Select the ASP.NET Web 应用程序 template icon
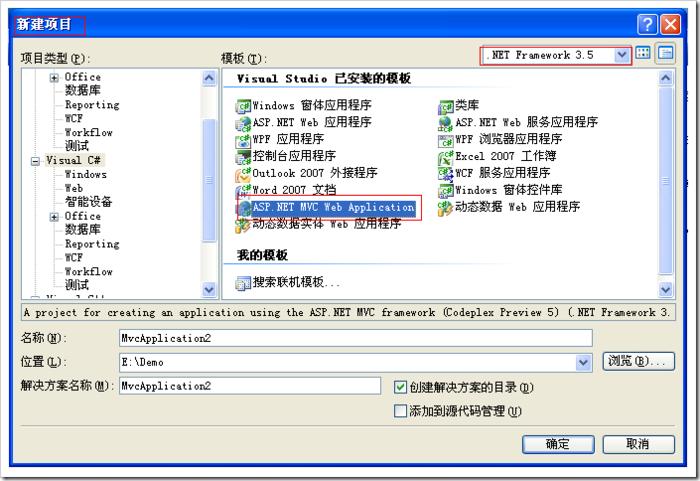Image resolution: width=700 pixels, height=481 pixels. tap(243, 123)
